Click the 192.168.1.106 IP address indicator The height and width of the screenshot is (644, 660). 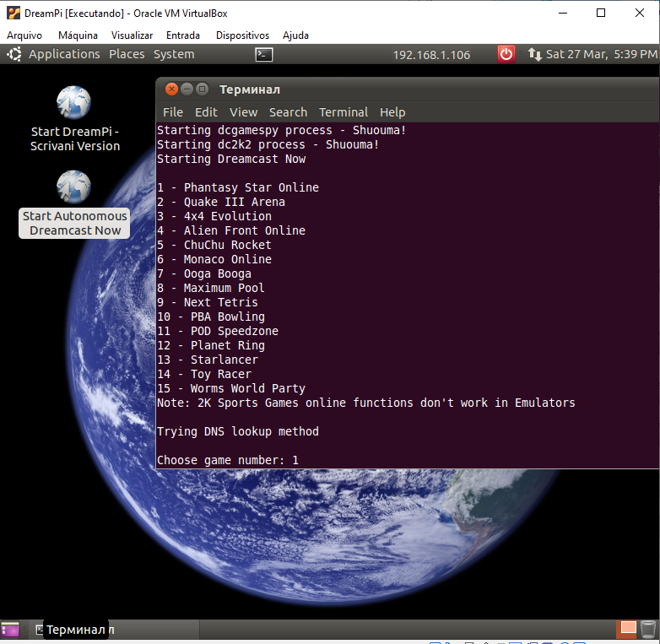[431, 55]
